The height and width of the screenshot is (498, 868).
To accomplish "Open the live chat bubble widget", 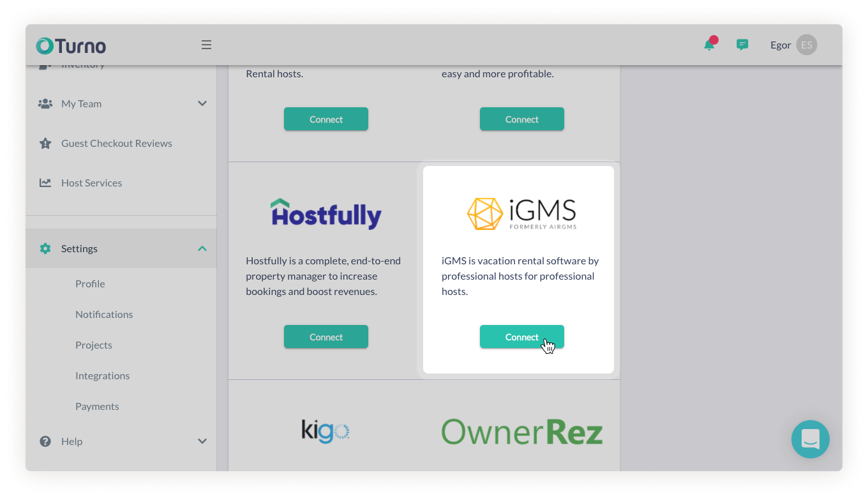I will 811,439.
